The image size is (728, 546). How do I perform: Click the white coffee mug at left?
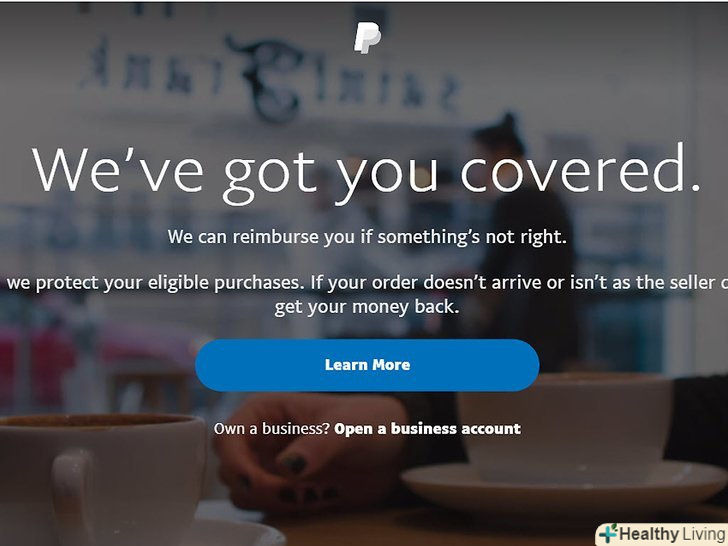[x=100, y=480]
